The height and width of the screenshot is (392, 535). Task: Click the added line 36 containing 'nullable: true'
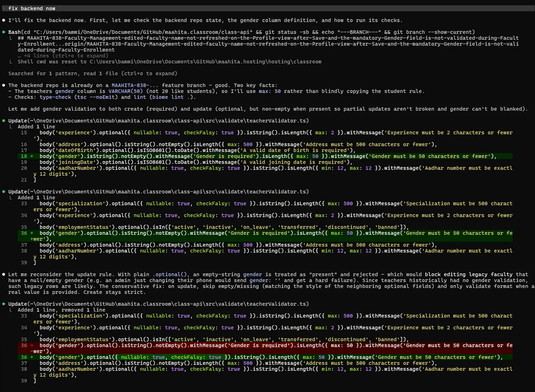click(265, 357)
